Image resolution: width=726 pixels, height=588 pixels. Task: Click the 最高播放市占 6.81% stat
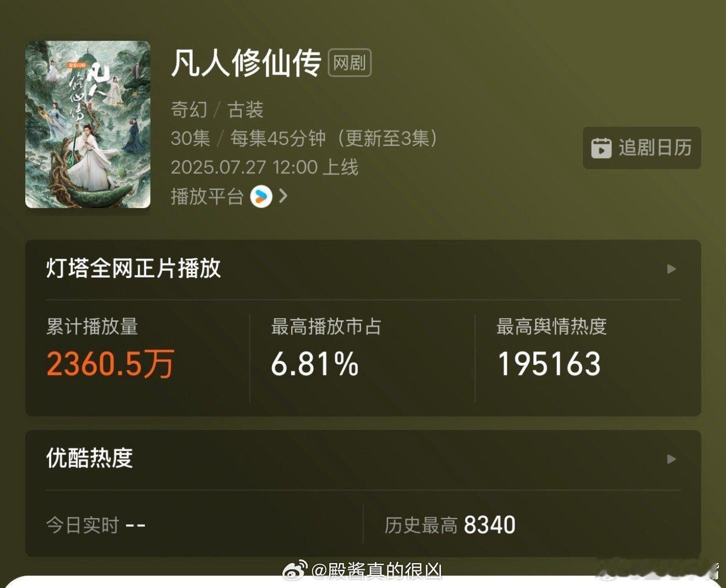(315, 364)
